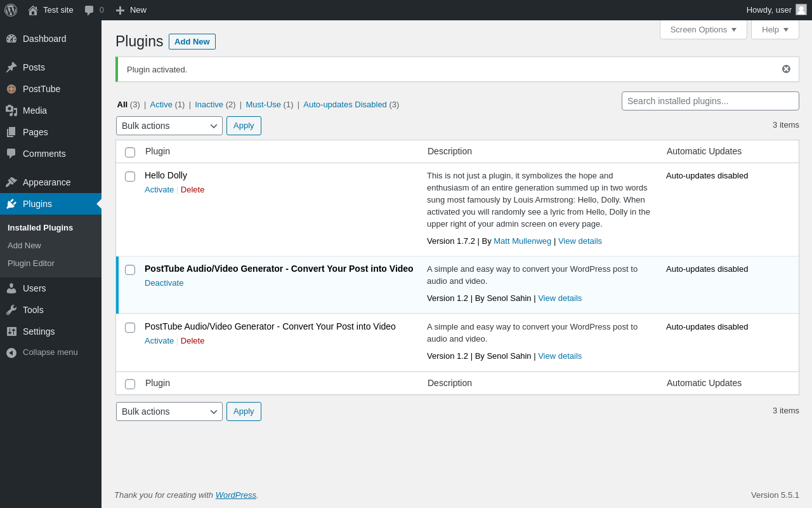Click the plus icon next to New
Viewport: 812px width, 508px height.
coord(120,10)
